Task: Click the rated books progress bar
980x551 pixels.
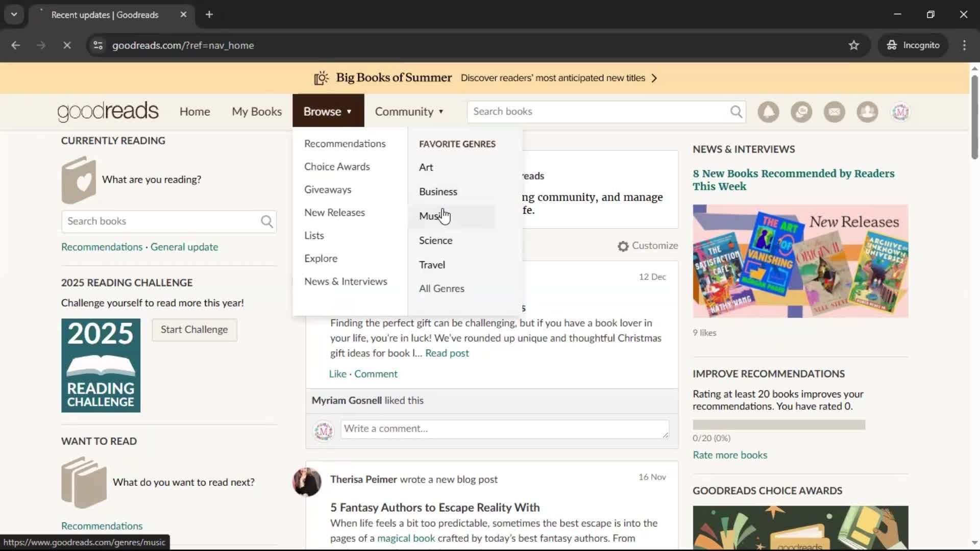Action: pos(779,424)
